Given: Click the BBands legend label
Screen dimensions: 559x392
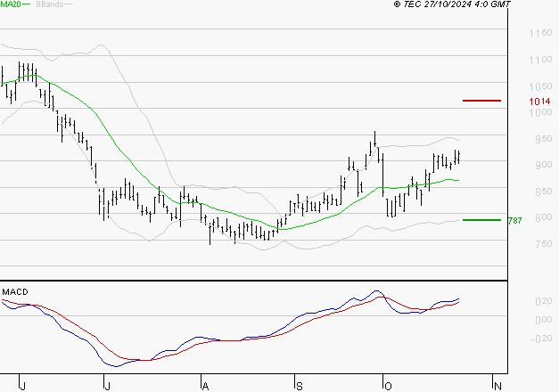Looking at the screenshot, I should [50, 4].
